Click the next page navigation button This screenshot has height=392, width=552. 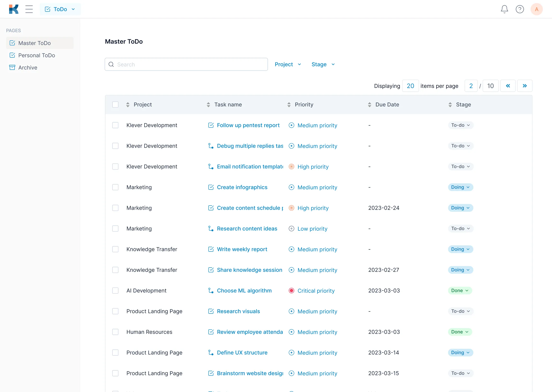click(x=525, y=86)
